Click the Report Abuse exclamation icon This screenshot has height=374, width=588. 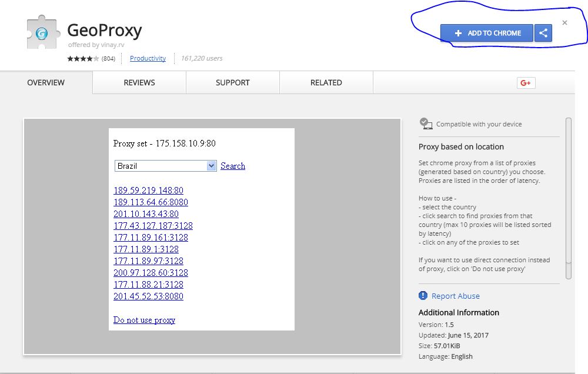click(423, 296)
